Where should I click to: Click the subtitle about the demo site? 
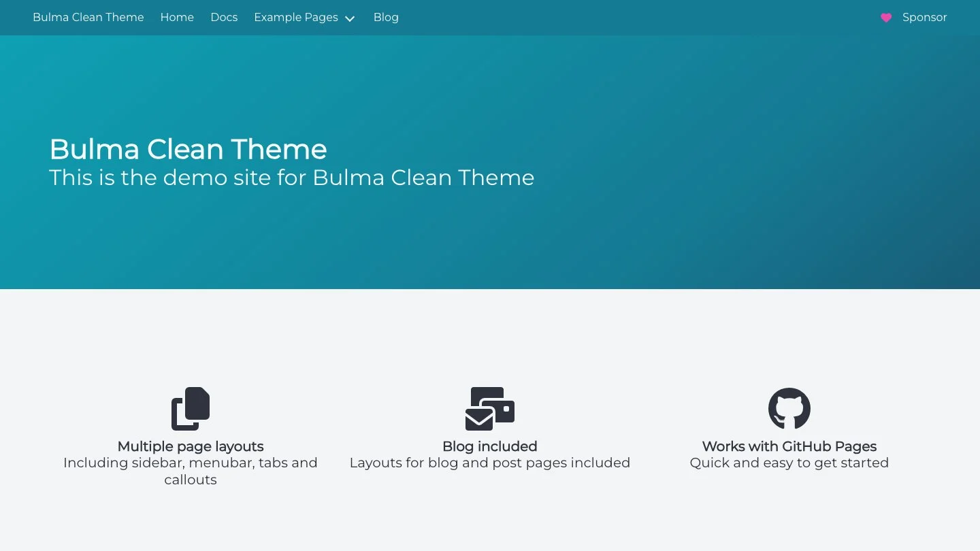(x=292, y=178)
